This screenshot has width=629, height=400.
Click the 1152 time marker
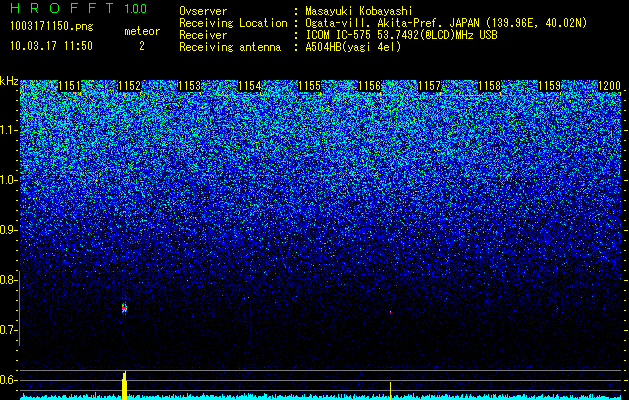tap(130, 86)
